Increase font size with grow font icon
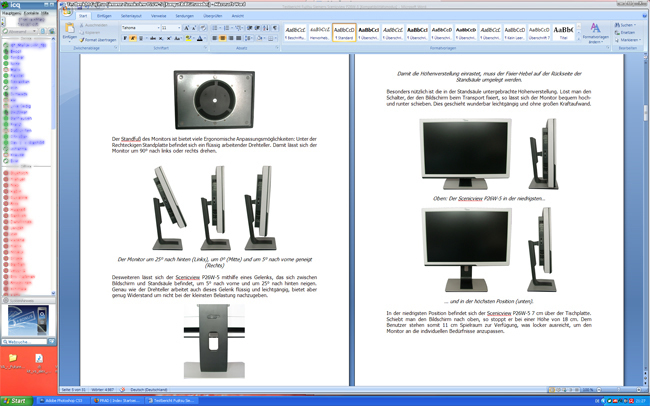The image size is (650, 406). click(187, 28)
